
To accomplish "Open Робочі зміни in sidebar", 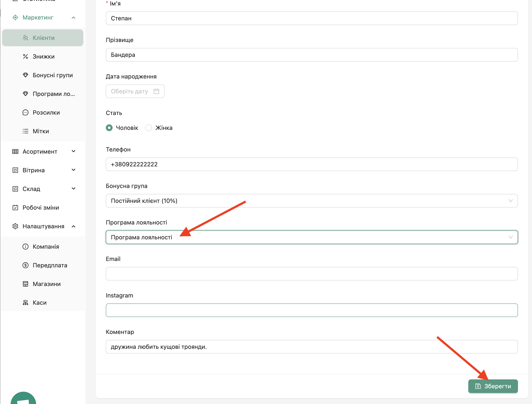I will pos(41,208).
